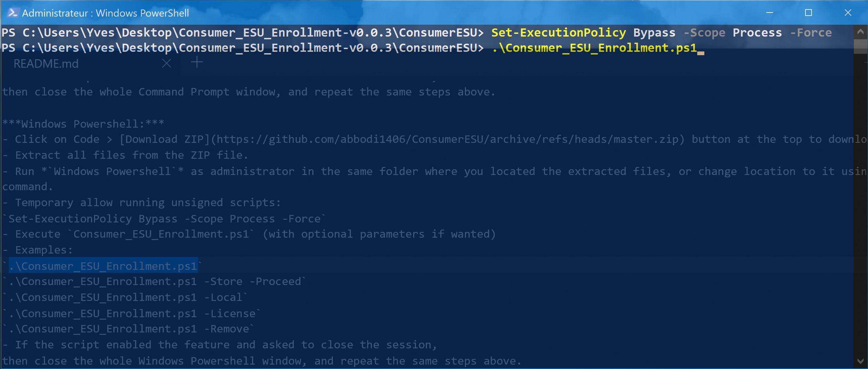Image resolution: width=868 pixels, height=369 pixels.
Task: Click the PowerShell icon in the title bar
Action: coord(13,13)
